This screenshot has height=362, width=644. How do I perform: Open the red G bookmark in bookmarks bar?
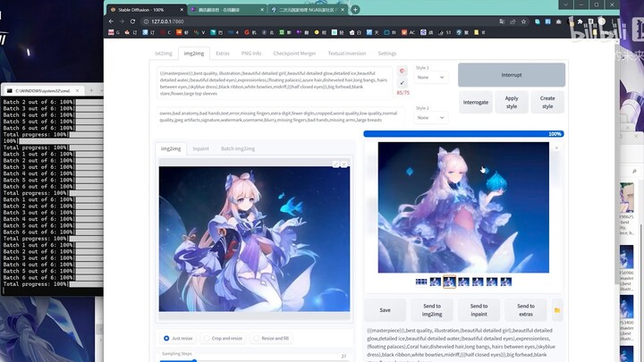(250, 32)
